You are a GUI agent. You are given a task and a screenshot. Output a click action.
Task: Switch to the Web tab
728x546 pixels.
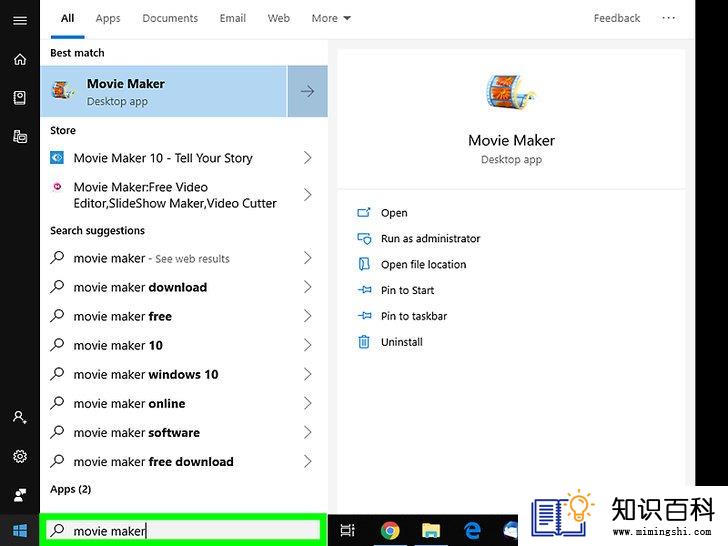(279, 18)
